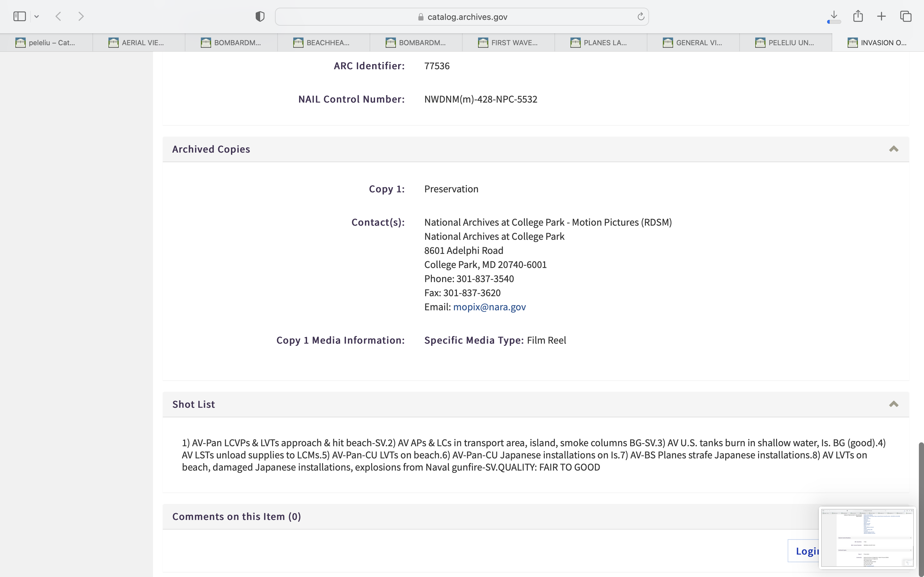The width and height of the screenshot is (924, 577).
Task: Show the downloads list
Action: click(834, 16)
